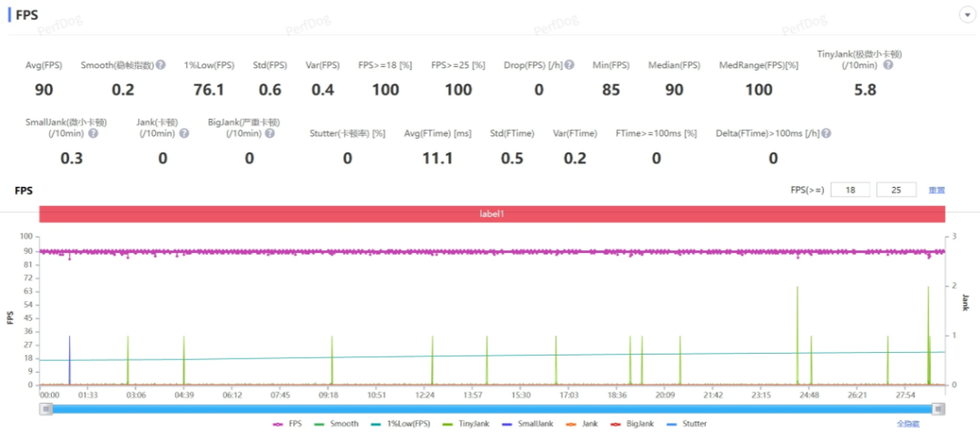Click the 1%Low(FPS) value 76.1

tap(209, 90)
